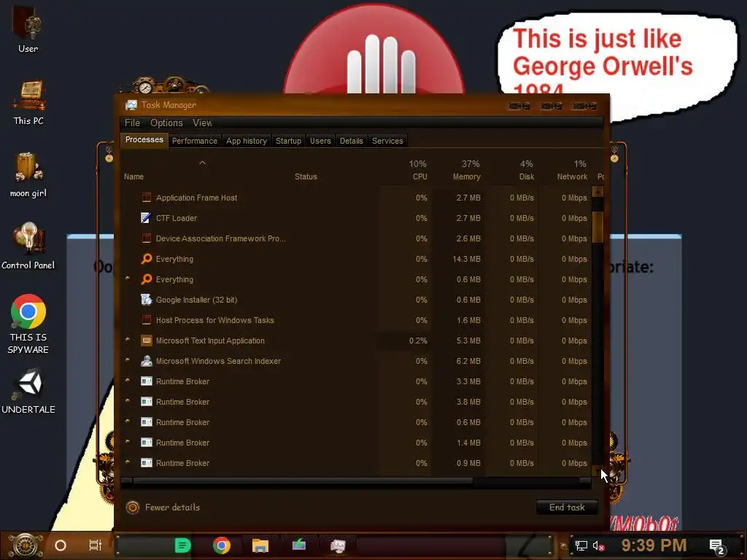747x560 pixels.
Task: Open the UNDERTALE desktop shortcut
Action: [x=28, y=391]
